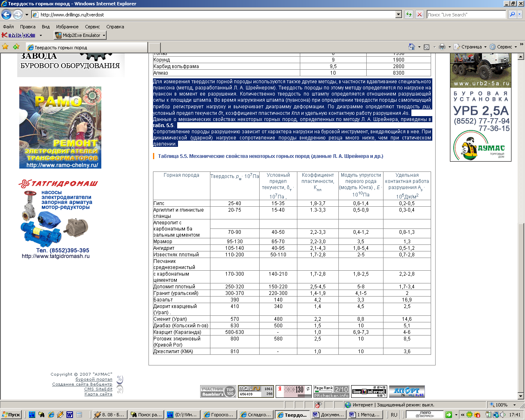Screen dimensions: 525x420
Task: Open the Сервис menu in the menu bar
Action: (92, 27)
